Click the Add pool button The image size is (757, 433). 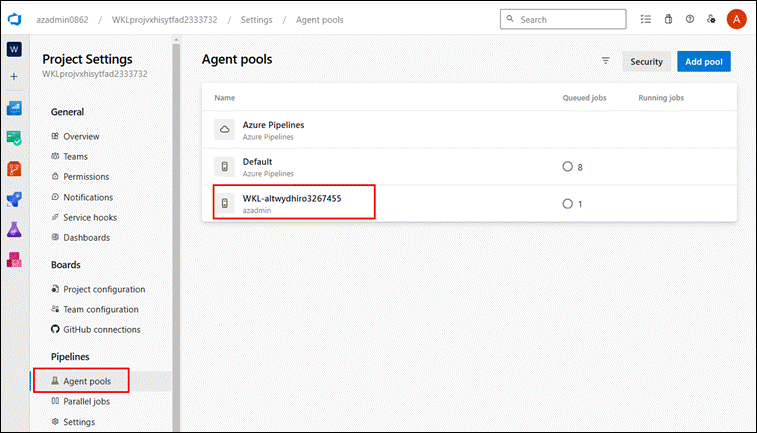[x=704, y=61]
